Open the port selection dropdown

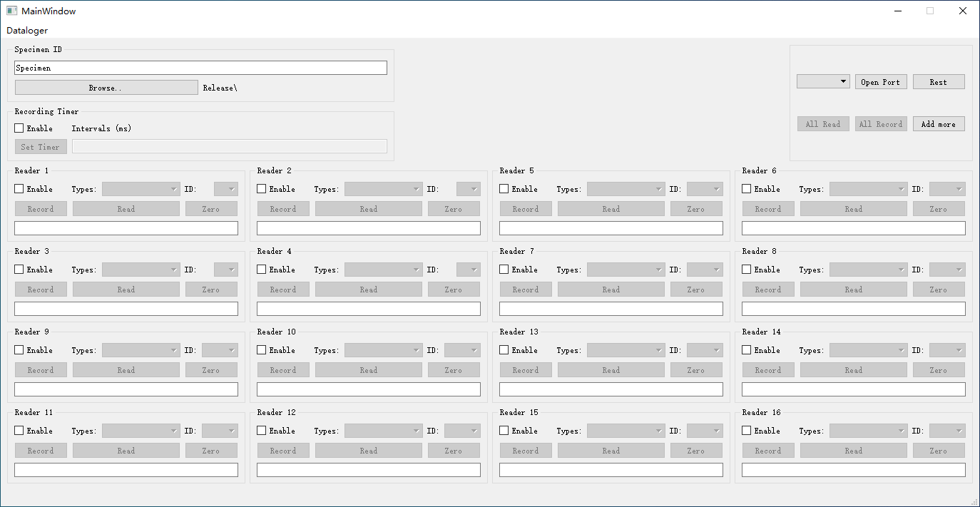(x=823, y=81)
